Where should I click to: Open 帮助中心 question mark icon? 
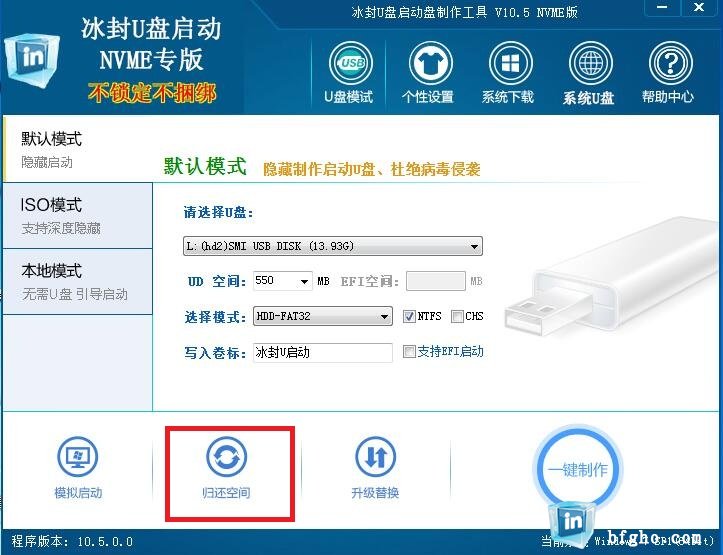click(x=670, y=63)
